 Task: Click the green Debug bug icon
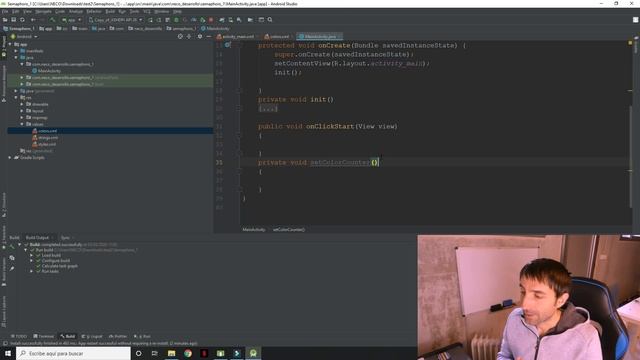pyautogui.click(x=176, y=20)
